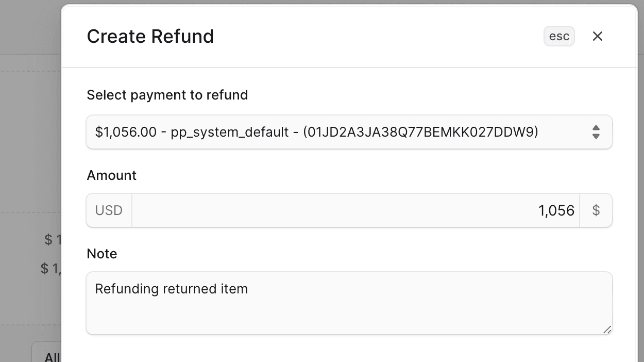Image resolution: width=644 pixels, height=362 pixels.
Task: Click the Amount field label
Action: point(112,175)
